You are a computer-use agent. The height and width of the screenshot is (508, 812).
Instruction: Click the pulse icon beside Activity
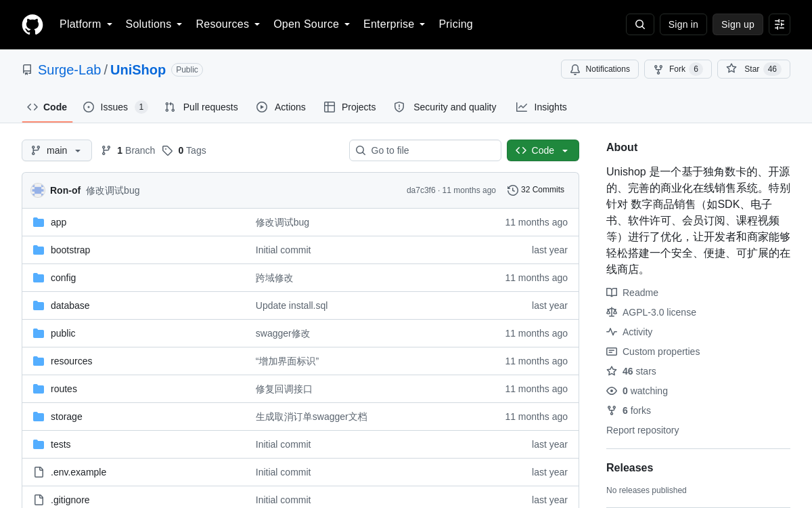point(612,332)
